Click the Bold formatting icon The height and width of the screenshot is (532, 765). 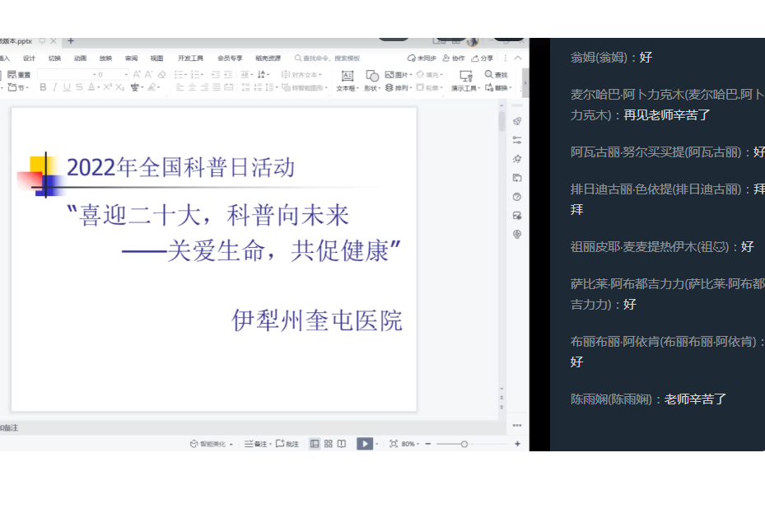pos(43,87)
